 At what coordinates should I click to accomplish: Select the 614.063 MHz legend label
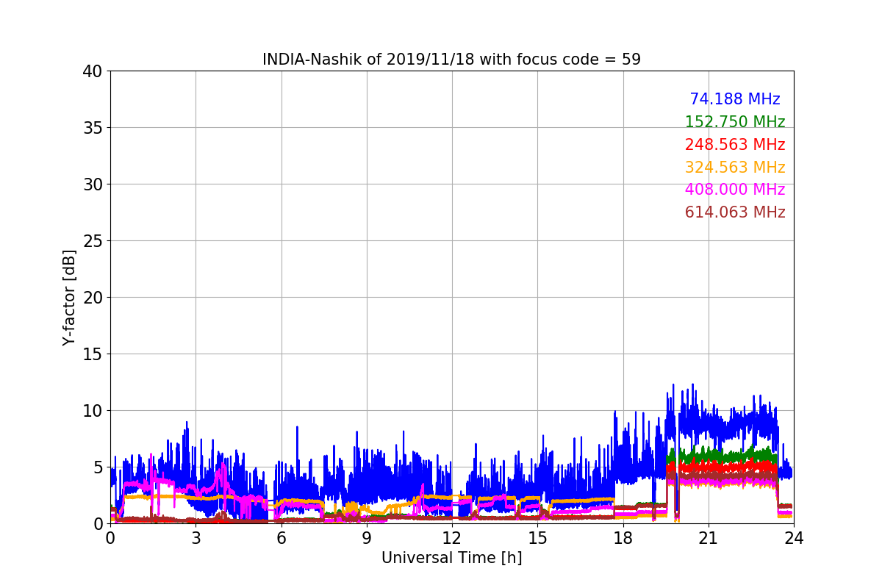pyautogui.click(x=735, y=212)
